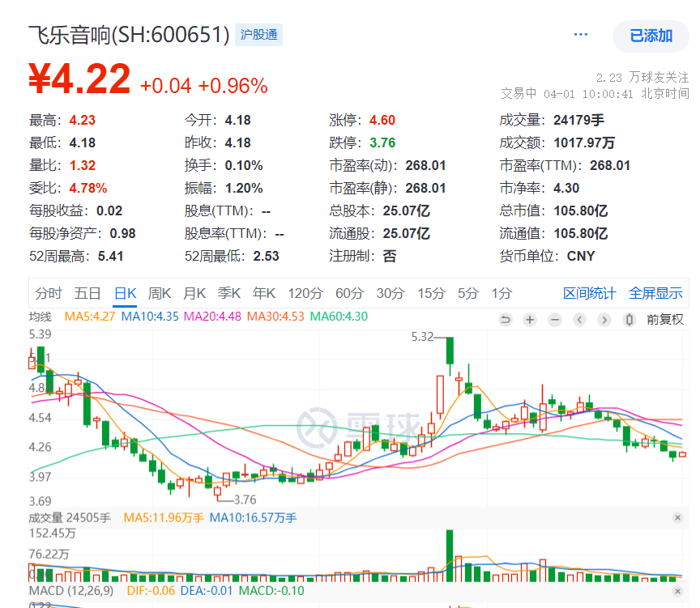
Task: Click the 2.23 万球友关注 followers text
Action: click(x=642, y=78)
